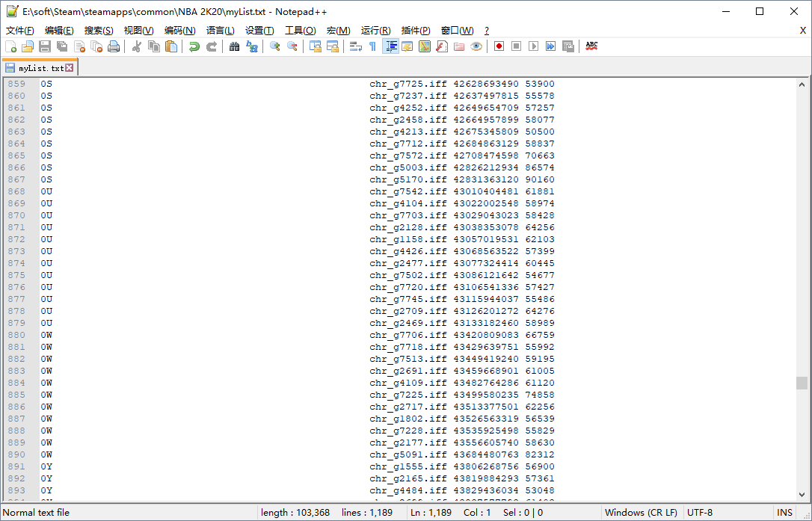Open the 编辑(E) menu
Image resolution: width=812 pixels, height=521 pixels.
pos(59,31)
